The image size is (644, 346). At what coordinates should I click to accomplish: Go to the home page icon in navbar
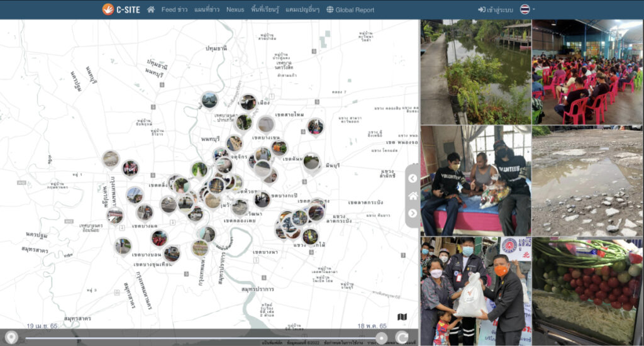point(151,9)
